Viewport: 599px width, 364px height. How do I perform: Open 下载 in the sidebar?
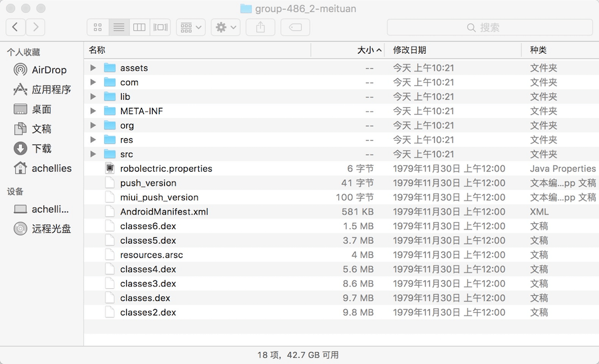tap(32, 149)
